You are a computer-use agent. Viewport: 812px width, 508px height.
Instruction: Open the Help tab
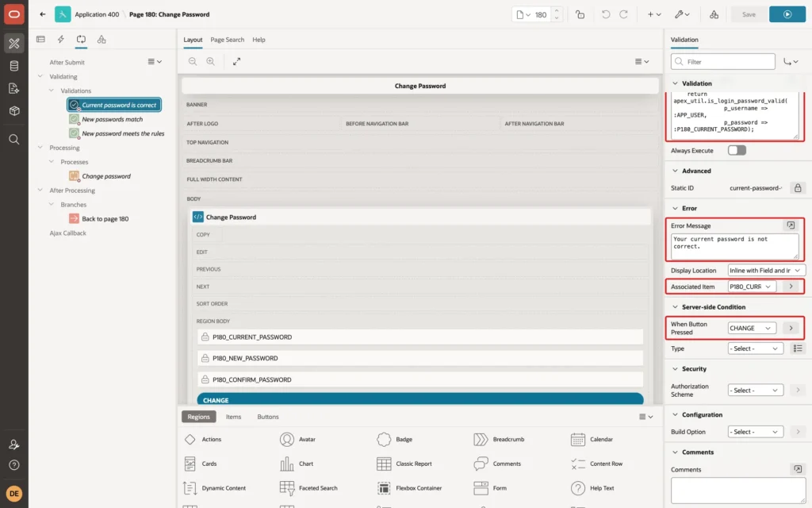pyautogui.click(x=259, y=40)
